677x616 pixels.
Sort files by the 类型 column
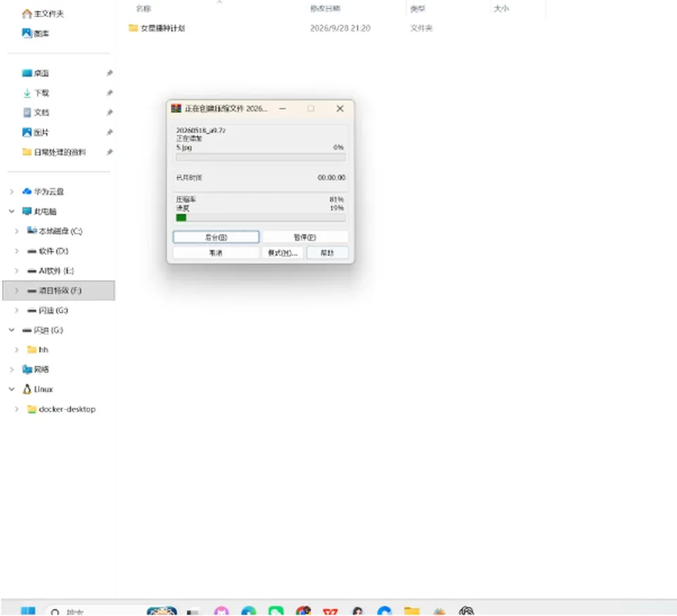tap(417, 8)
